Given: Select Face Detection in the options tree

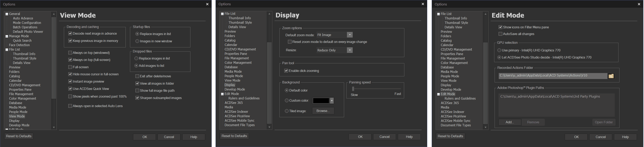Looking at the screenshot, I should coord(19,45).
